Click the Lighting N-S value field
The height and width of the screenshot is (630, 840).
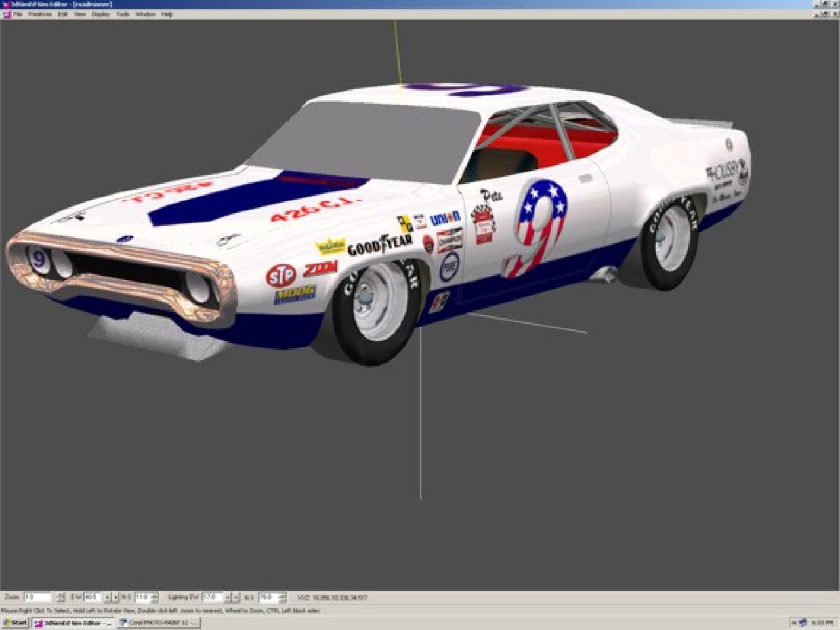click(267, 597)
